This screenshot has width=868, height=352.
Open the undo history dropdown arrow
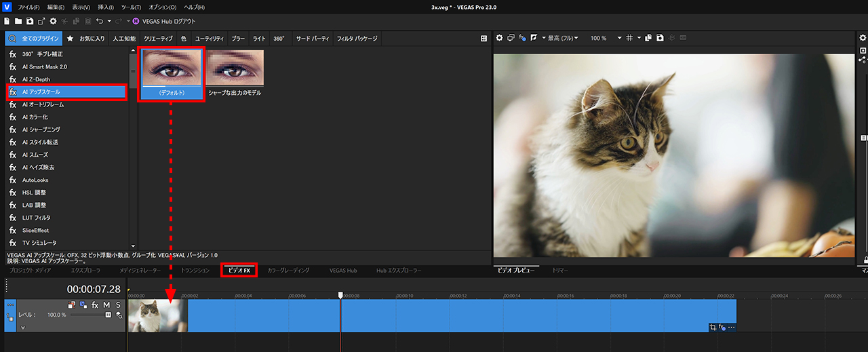108,21
